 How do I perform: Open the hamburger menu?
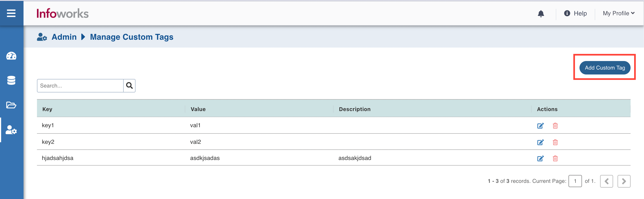pos(11,13)
